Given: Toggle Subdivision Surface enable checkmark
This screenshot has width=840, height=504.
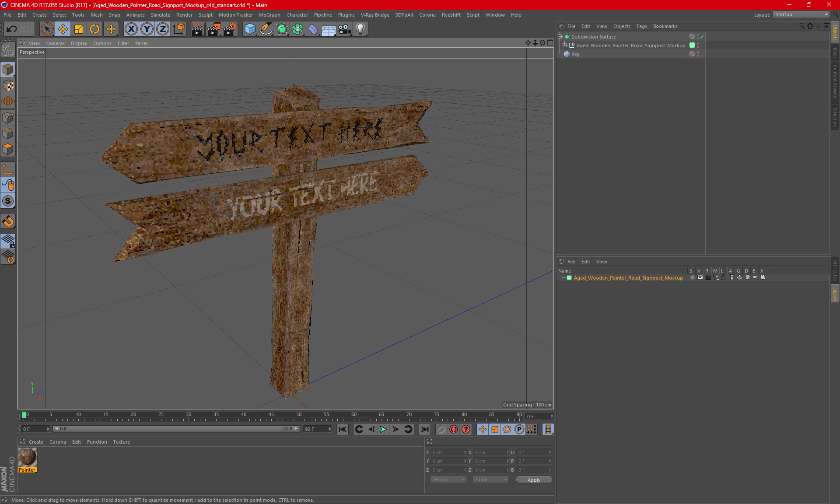Looking at the screenshot, I should pos(702,37).
